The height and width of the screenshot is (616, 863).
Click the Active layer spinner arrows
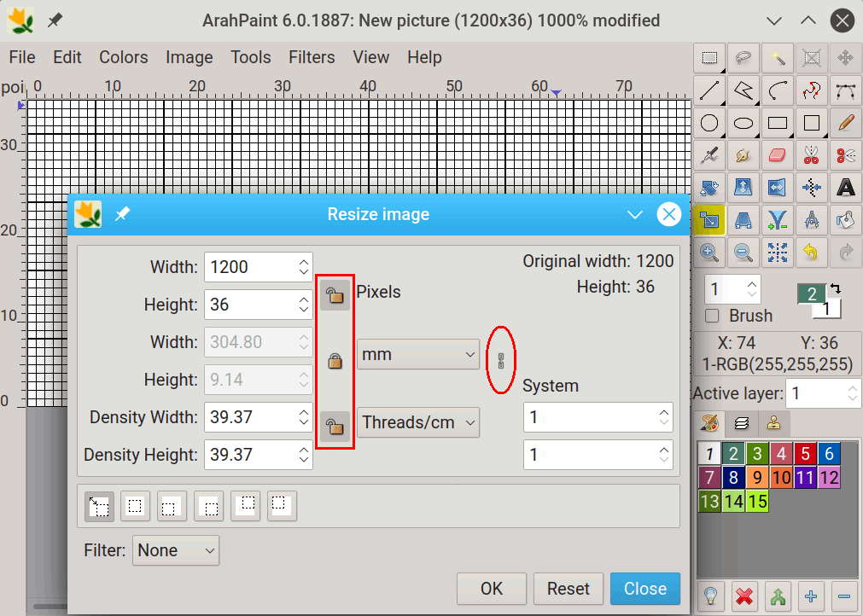tap(853, 393)
